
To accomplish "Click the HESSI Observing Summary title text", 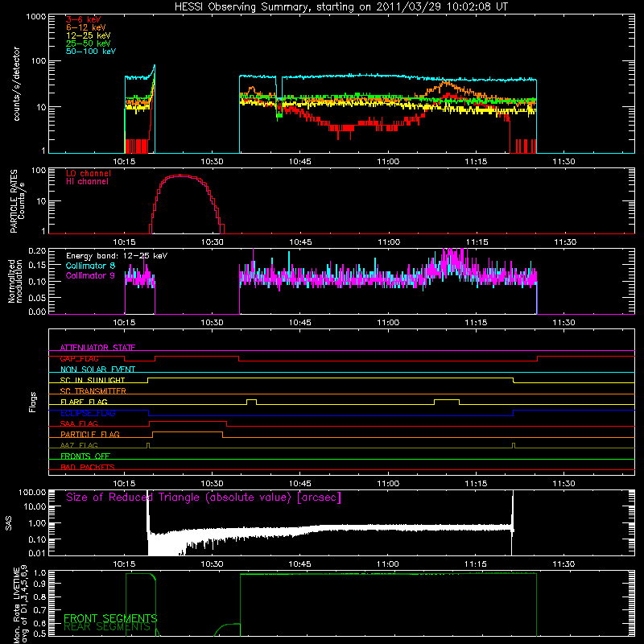I will [x=341, y=7].
